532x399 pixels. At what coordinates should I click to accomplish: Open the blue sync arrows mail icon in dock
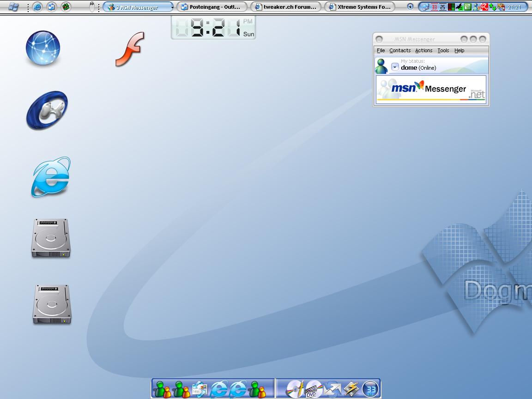tap(332, 389)
